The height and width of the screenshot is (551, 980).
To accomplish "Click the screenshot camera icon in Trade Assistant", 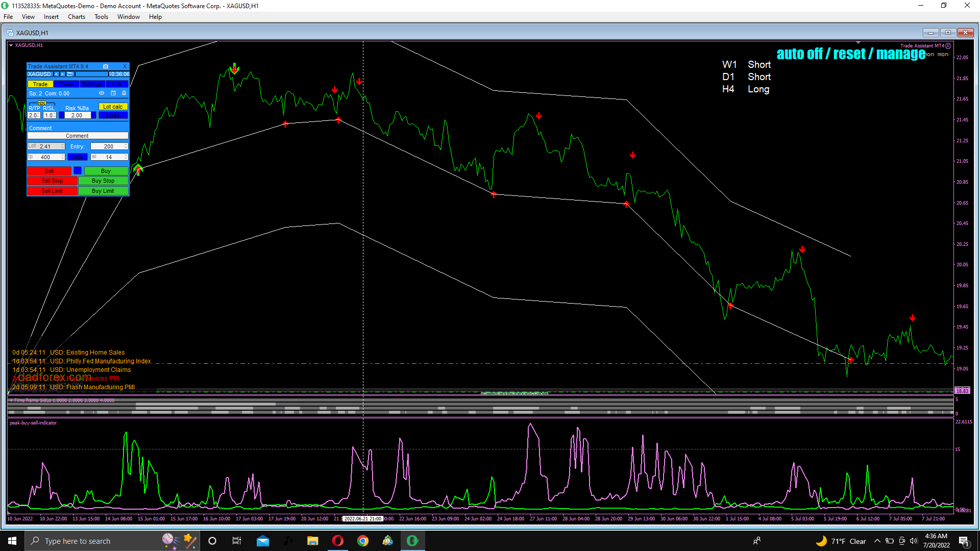I will [x=106, y=66].
